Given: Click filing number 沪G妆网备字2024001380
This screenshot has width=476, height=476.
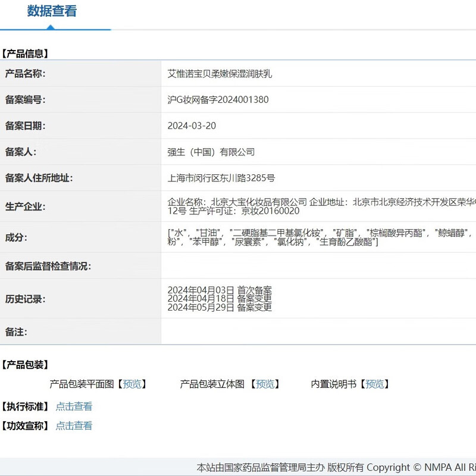Looking at the screenshot, I should [x=218, y=99].
